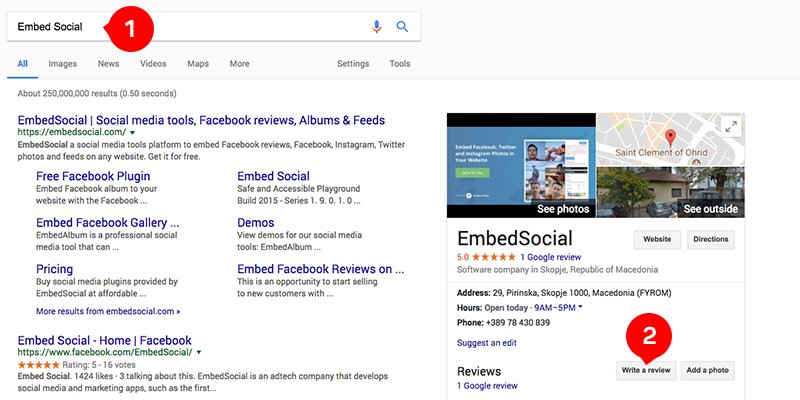The image size is (800, 400).
Task: Click the Website button
Action: click(x=657, y=239)
